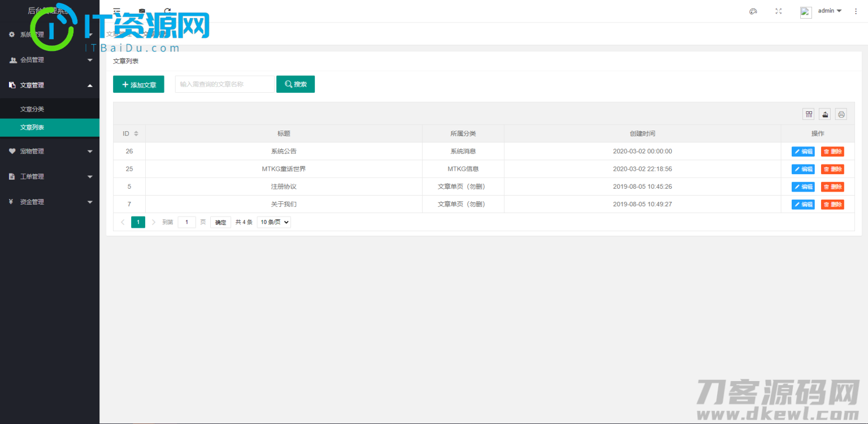Click the 注册协议 title cell
The height and width of the screenshot is (424, 868).
point(284,187)
